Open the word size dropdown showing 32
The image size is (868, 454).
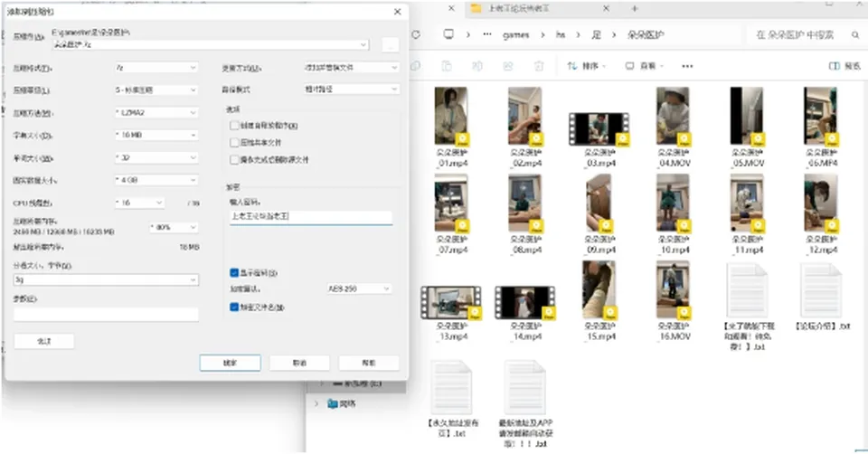[156, 157]
